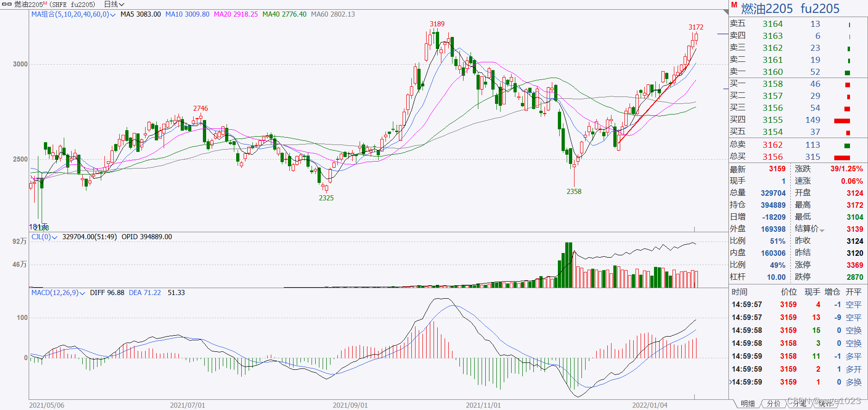Click the 2022/01/04 date on time axis
868x410 pixels.
pos(650,405)
